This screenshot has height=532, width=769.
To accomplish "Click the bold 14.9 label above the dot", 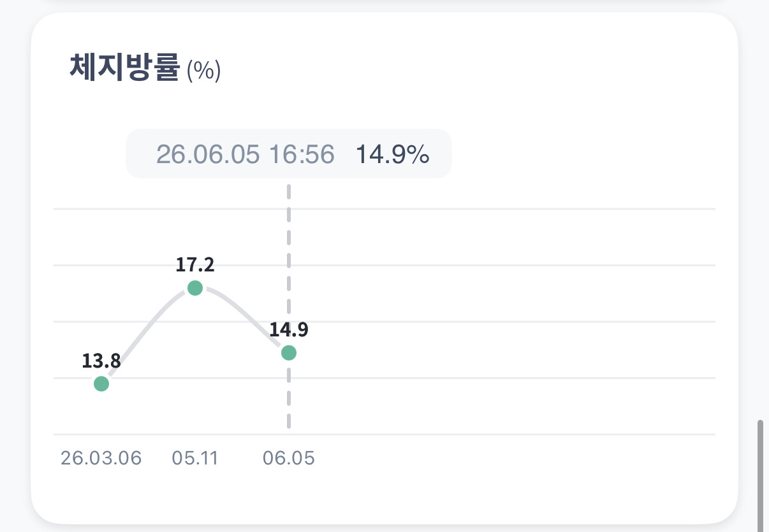I will 289,330.
